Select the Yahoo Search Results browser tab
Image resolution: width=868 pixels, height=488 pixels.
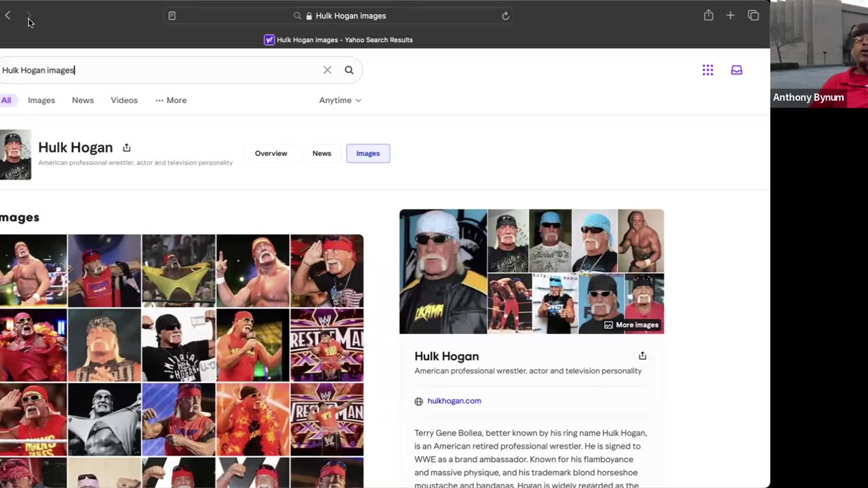pyautogui.click(x=338, y=39)
